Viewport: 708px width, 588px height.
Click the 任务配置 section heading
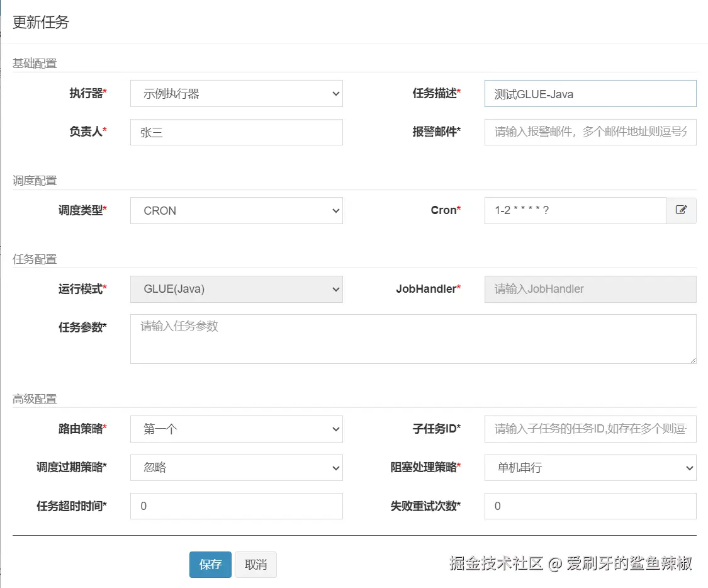coord(35,259)
